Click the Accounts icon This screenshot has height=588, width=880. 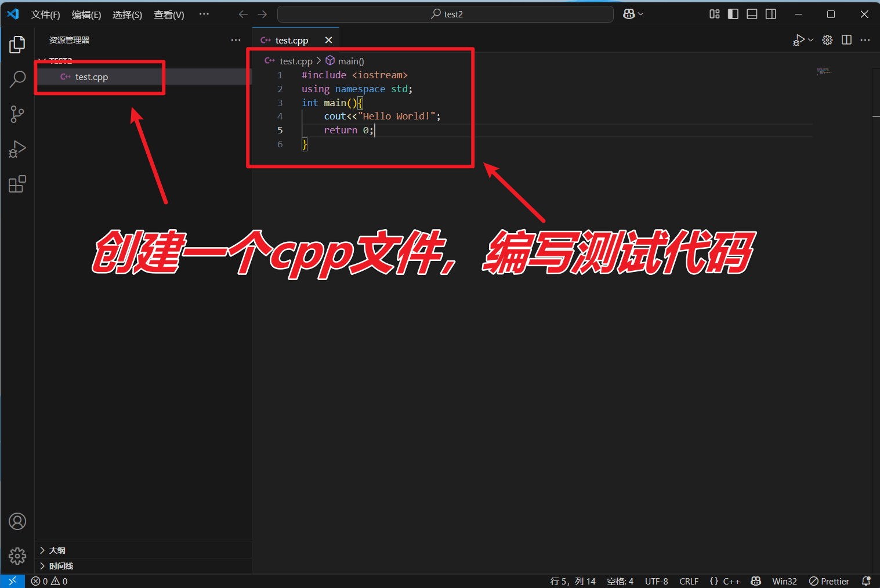point(17,521)
